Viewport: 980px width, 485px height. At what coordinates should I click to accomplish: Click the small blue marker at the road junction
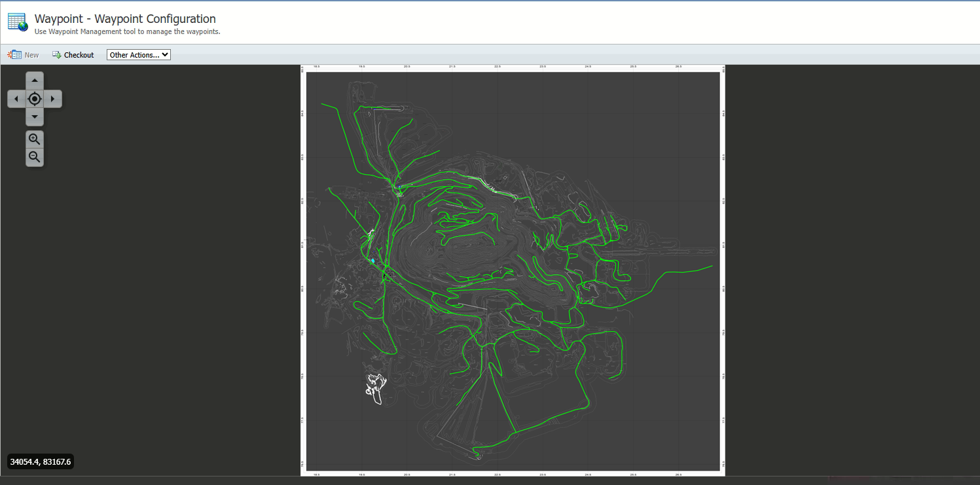coord(399,187)
